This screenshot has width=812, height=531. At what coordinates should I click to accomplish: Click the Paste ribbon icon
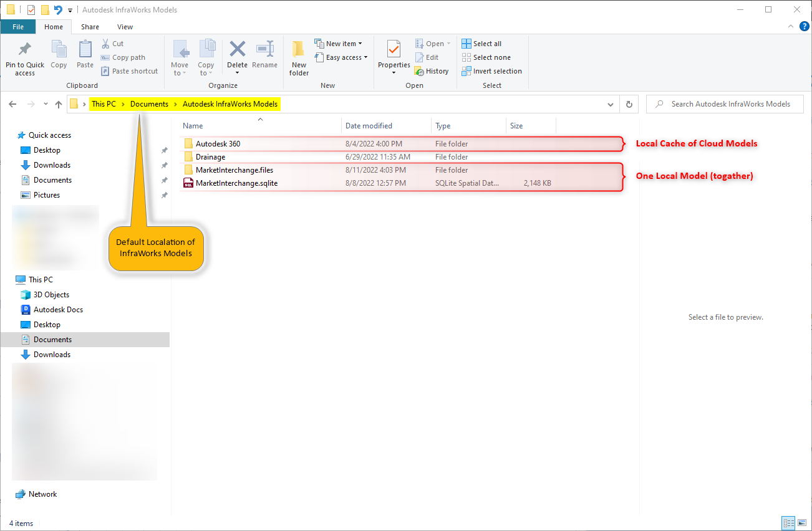85,55
